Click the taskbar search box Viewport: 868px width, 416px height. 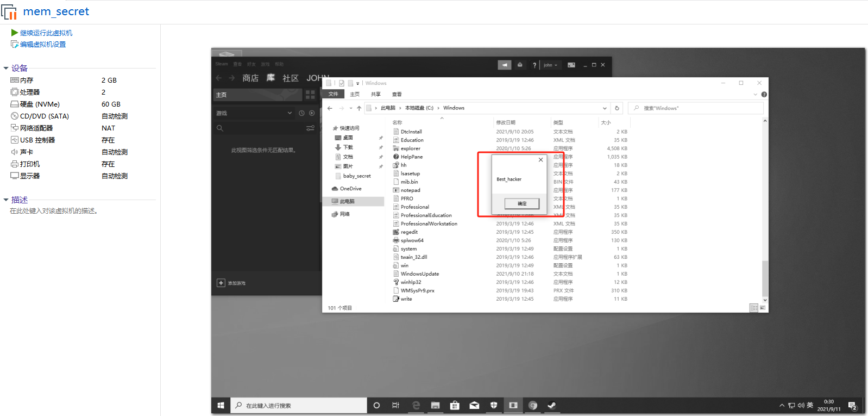(299, 406)
